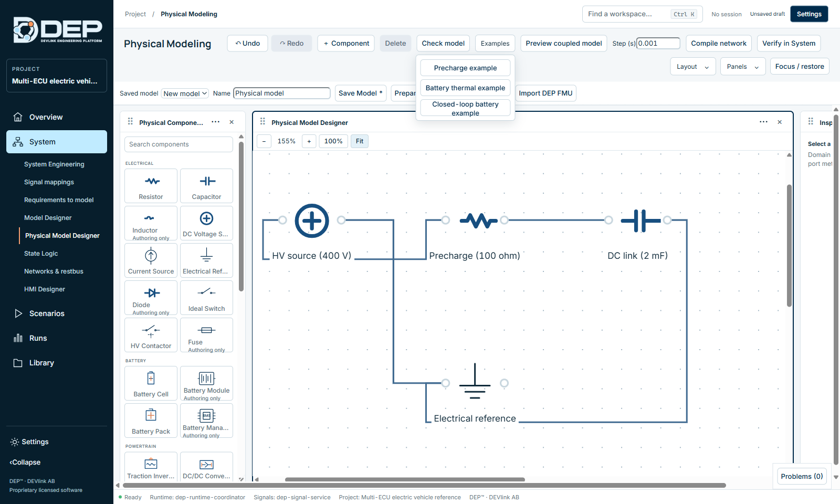Click the Compile network button
Viewport: 840px width, 504px height.
click(x=719, y=44)
